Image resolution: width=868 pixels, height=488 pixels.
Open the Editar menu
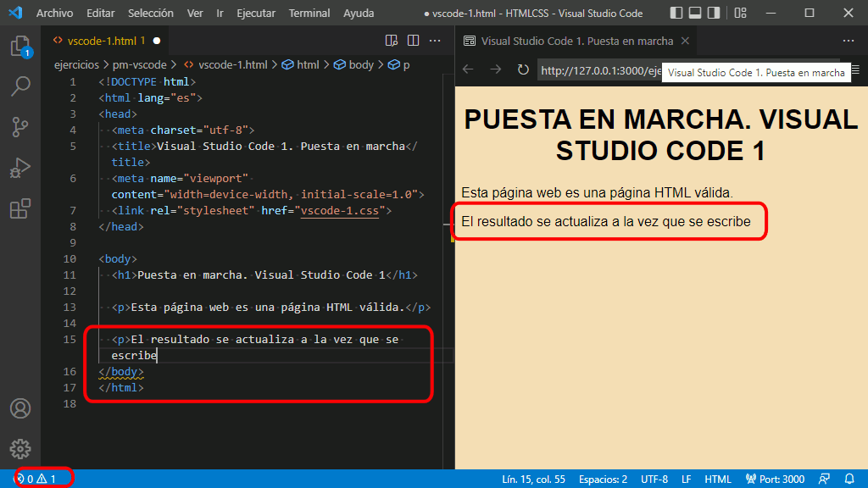(x=100, y=13)
